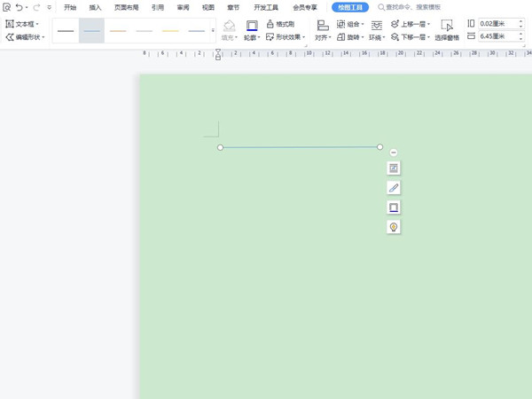Choose the dark gray line style preset
Viewport: 532px width, 399px height.
tap(66, 31)
